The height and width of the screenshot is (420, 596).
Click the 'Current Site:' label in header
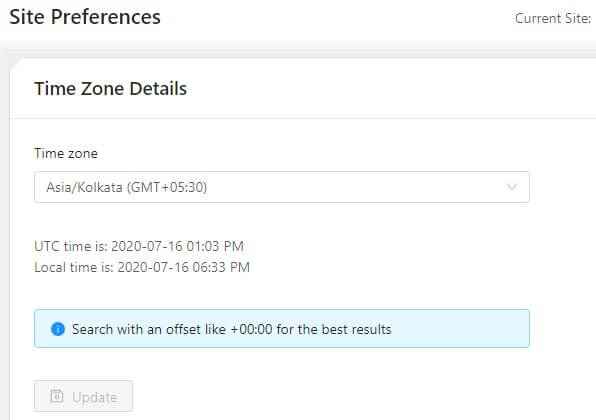[x=553, y=18]
